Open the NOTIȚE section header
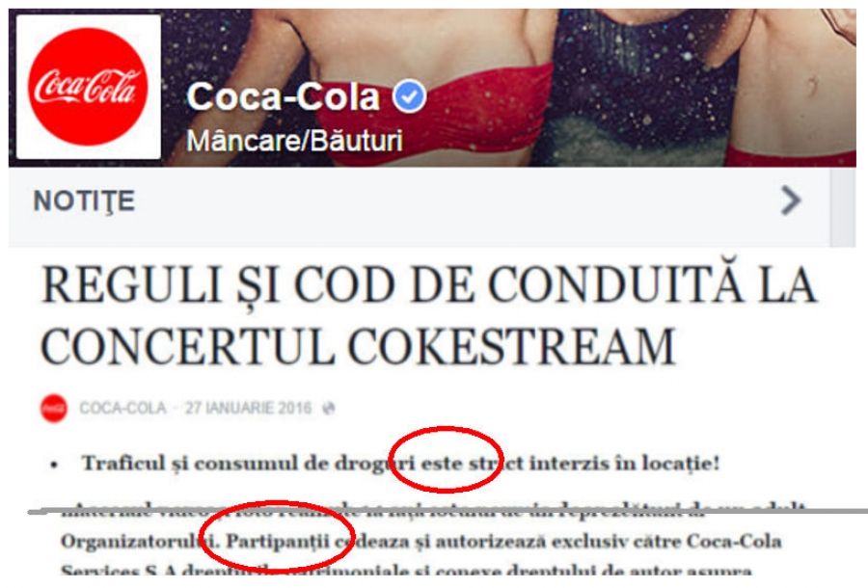The height and width of the screenshot is (588, 868). pos(84,200)
